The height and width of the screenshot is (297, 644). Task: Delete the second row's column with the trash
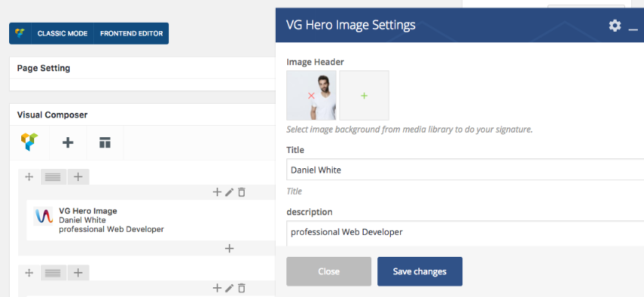click(x=242, y=288)
